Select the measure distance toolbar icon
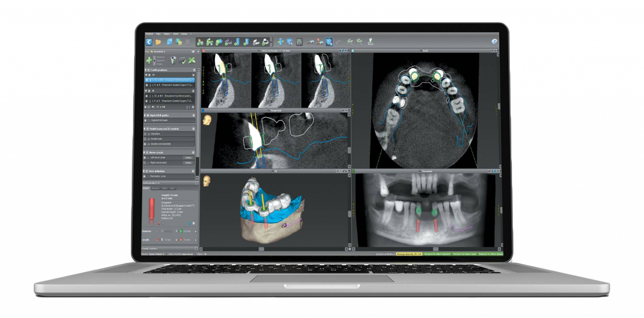Screen dimensions: 644x318 coord(311,42)
